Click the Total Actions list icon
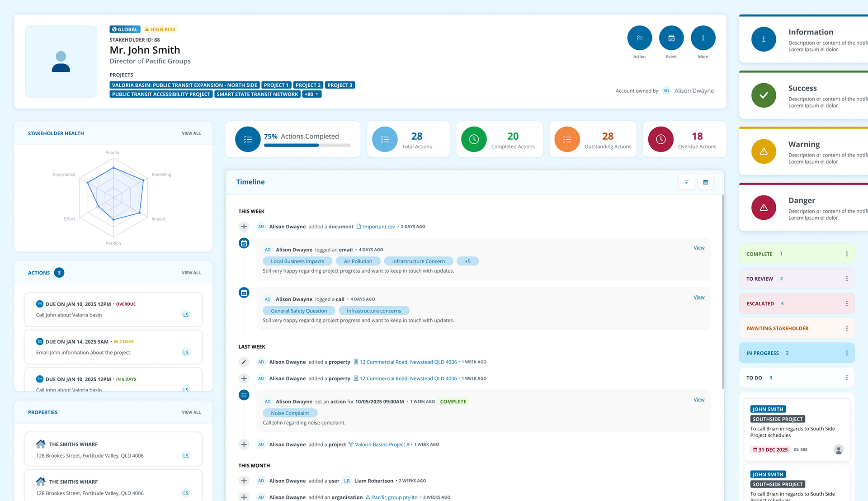 (x=385, y=139)
